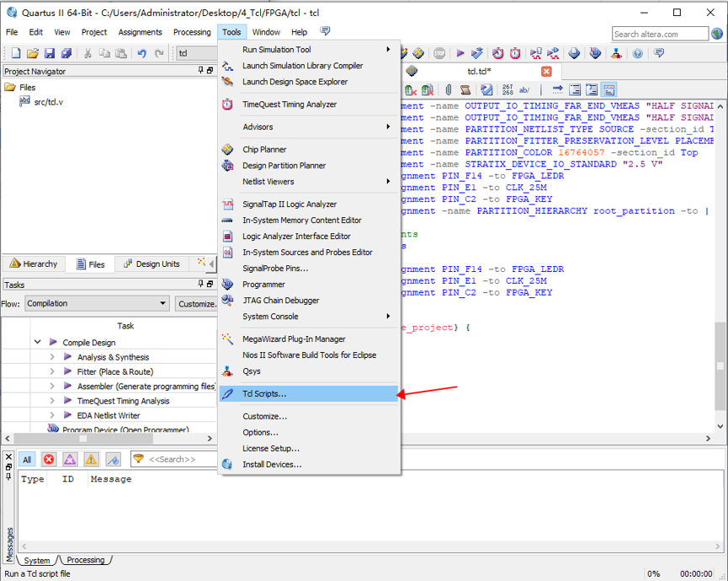Open src/tcl.v file in Project Navigator
This screenshot has height=581, width=728.
48,102
